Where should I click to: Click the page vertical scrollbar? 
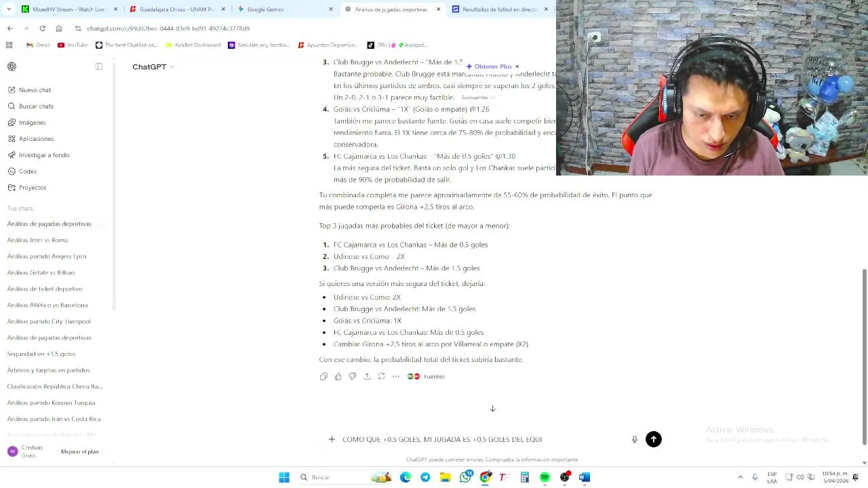point(864,357)
